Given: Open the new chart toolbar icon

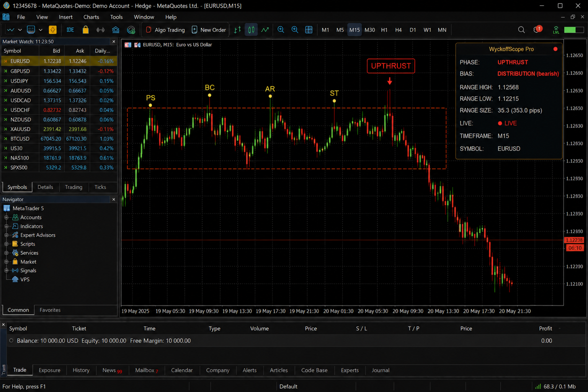Looking at the screenshot, I should pos(10,30).
